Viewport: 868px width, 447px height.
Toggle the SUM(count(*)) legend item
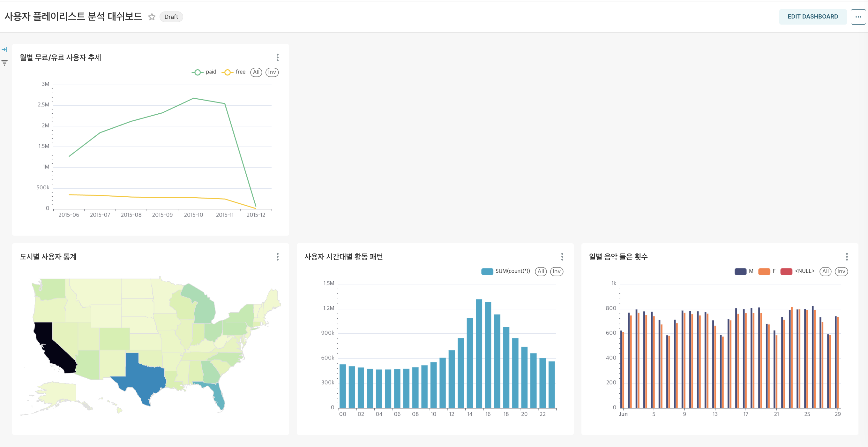click(x=505, y=271)
